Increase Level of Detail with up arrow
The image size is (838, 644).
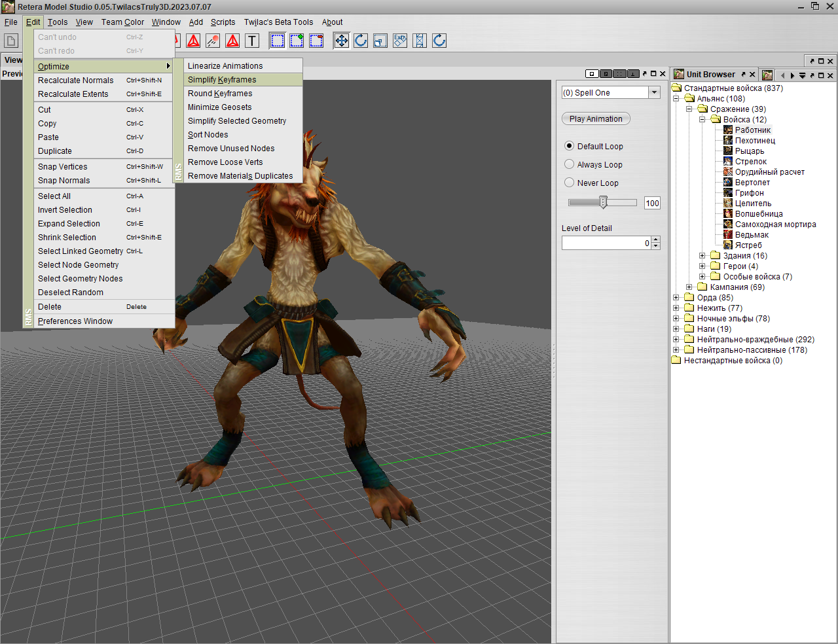pyautogui.click(x=656, y=240)
